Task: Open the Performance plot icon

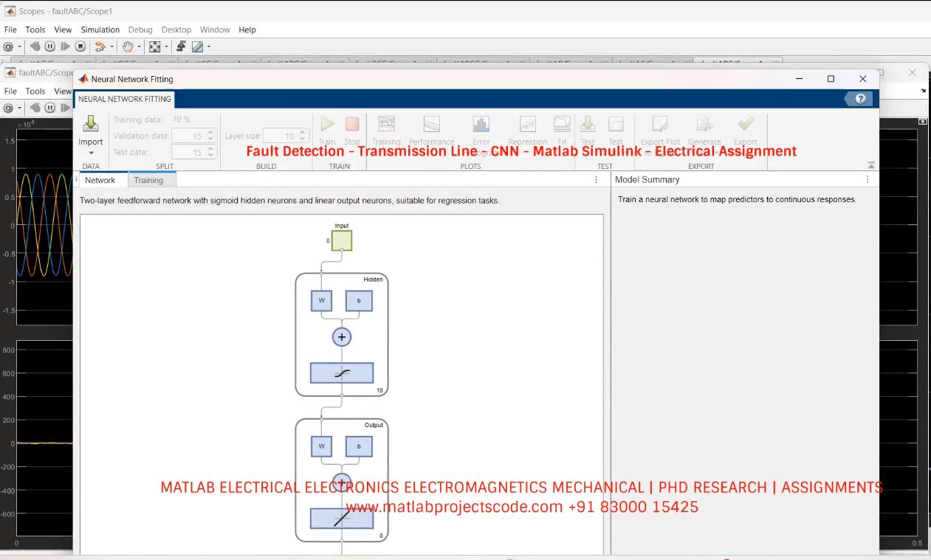Action: (431, 125)
